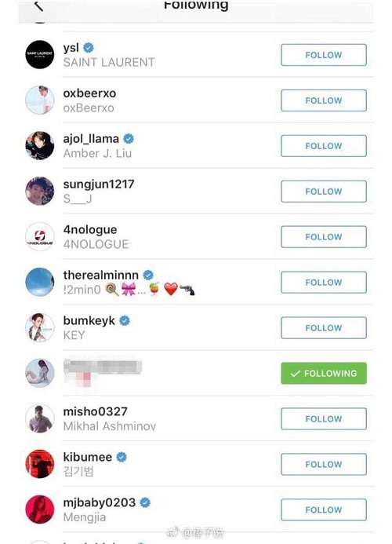Go back using the top-left arrow
Viewport: 392px width, 544px height.
click(x=39, y=6)
